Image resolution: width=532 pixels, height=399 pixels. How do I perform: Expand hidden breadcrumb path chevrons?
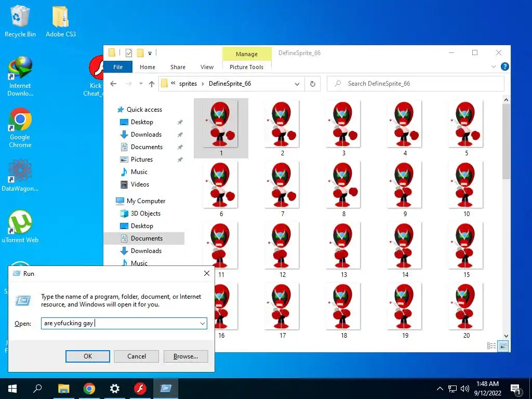[173, 84]
